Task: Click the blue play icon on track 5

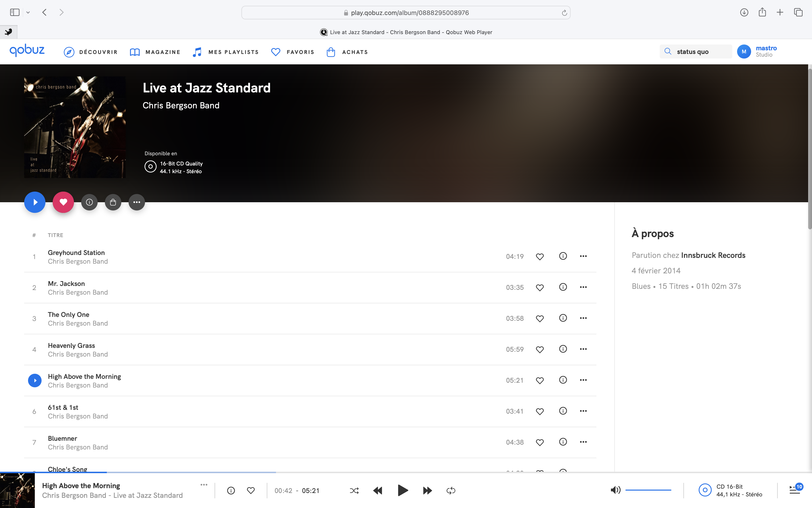Action: (35, 380)
